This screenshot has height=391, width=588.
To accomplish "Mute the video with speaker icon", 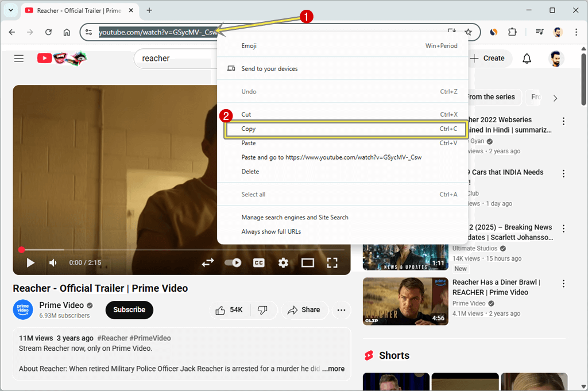I will coord(53,263).
